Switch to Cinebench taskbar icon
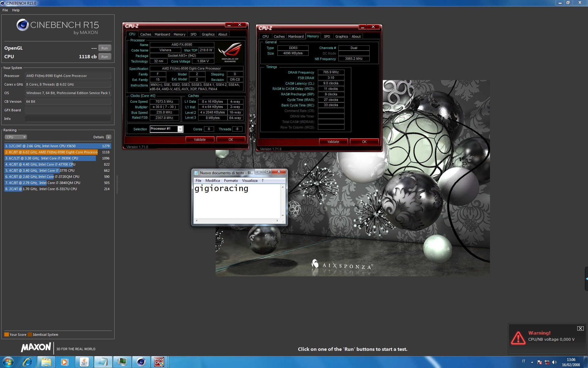588x368 pixels. point(141,362)
